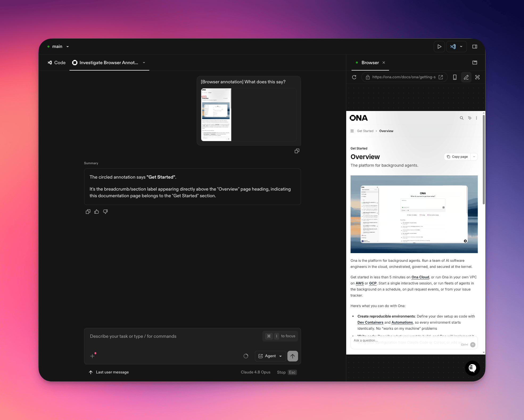This screenshot has height=420, width=524.
Task: Open the docs page more options menu
Action: (476, 118)
